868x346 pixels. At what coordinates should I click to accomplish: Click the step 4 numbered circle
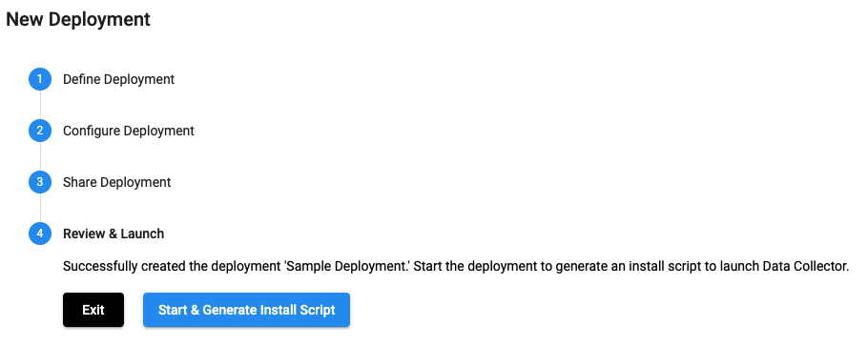pyautogui.click(x=40, y=234)
